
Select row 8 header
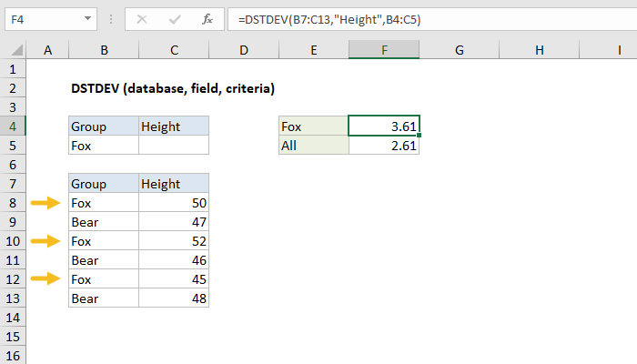click(x=13, y=203)
